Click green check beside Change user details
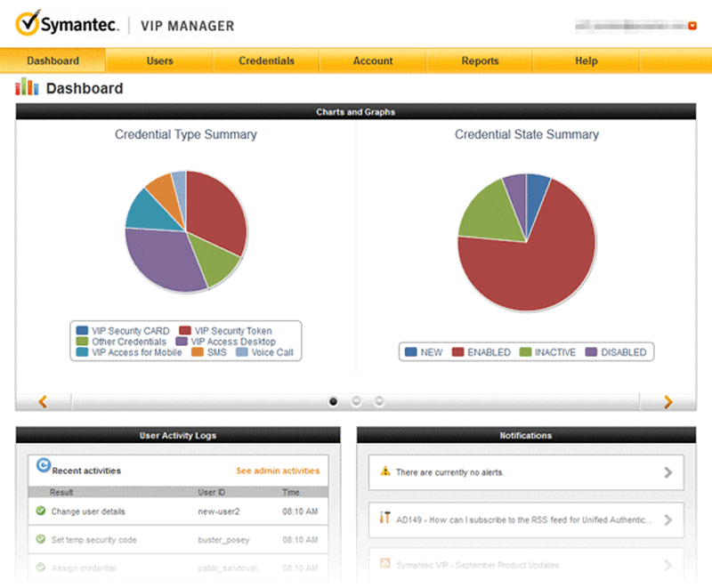This screenshot has height=588, width=712. point(40,511)
